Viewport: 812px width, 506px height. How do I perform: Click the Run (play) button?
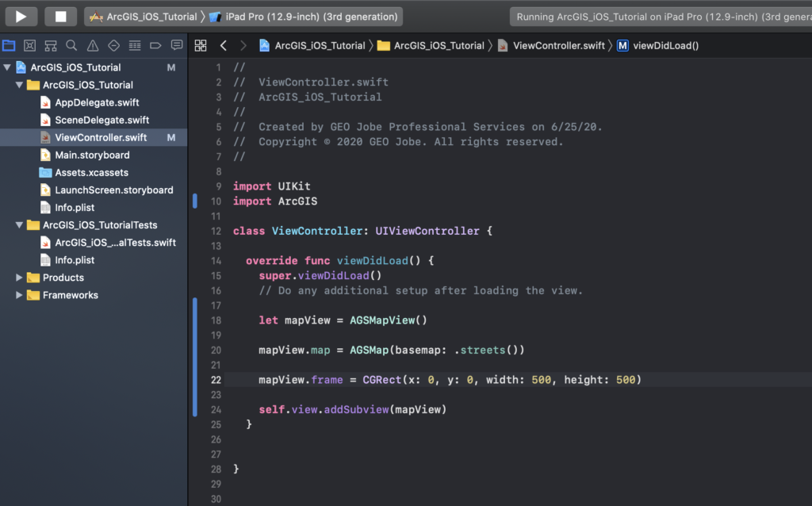21,16
